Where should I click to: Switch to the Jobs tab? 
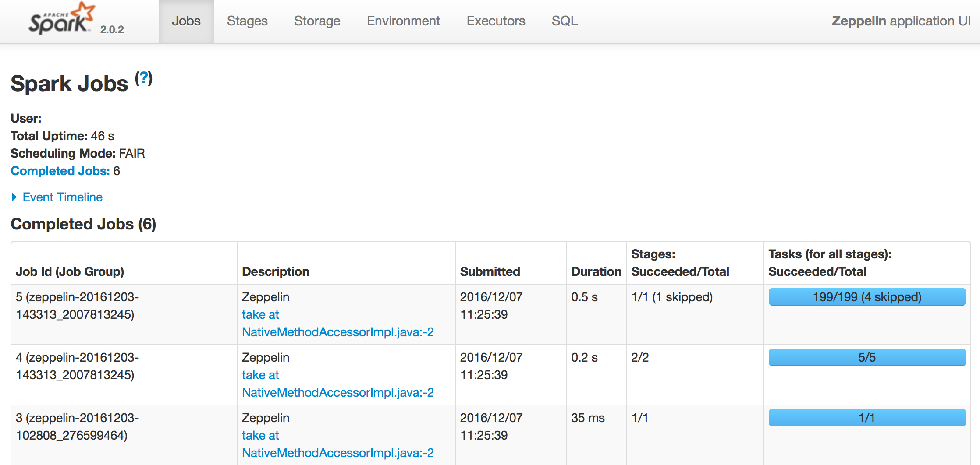pyautogui.click(x=186, y=21)
